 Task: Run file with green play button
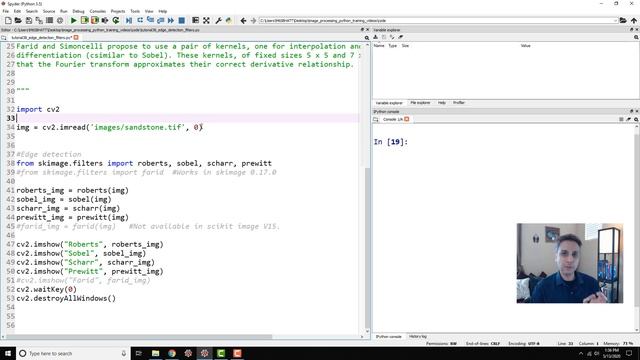click(x=73, y=20)
